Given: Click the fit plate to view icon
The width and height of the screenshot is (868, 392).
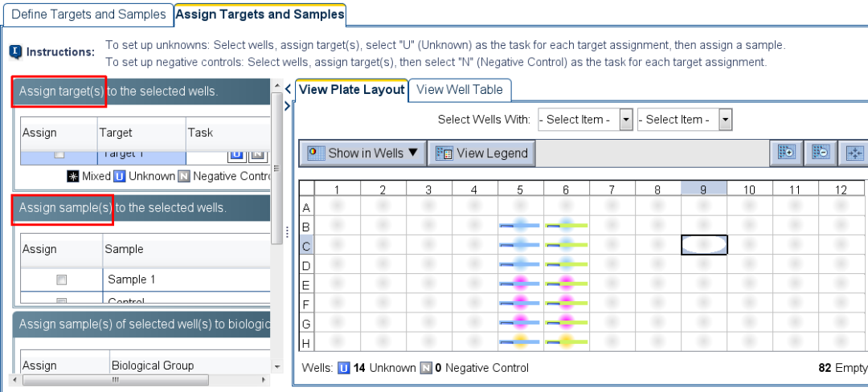Looking at the screenshot, I should click(854, 153).
